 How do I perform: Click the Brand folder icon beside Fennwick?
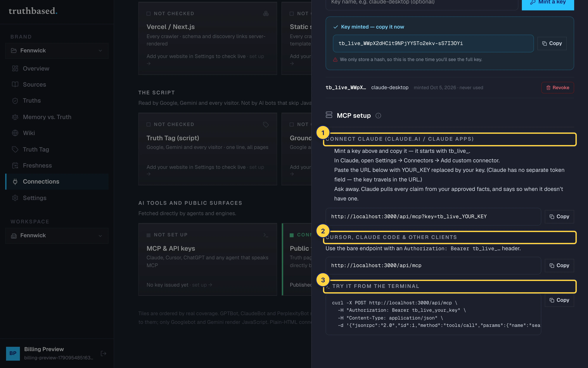[14, 51]
